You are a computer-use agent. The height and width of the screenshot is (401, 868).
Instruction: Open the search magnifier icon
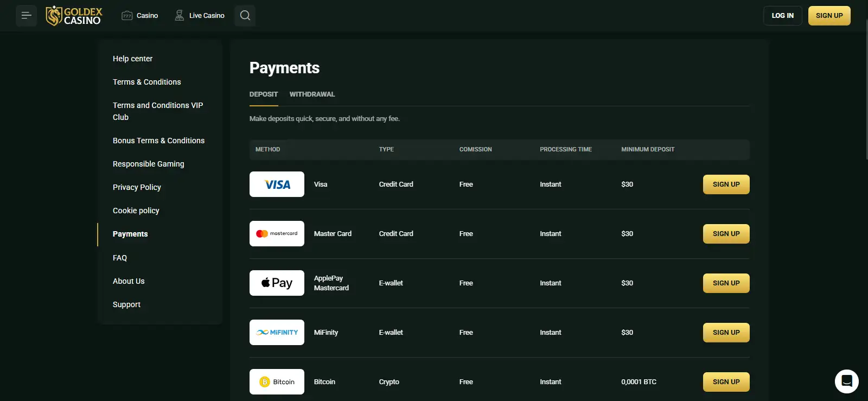pyautogui.click(x=245, y=16)
